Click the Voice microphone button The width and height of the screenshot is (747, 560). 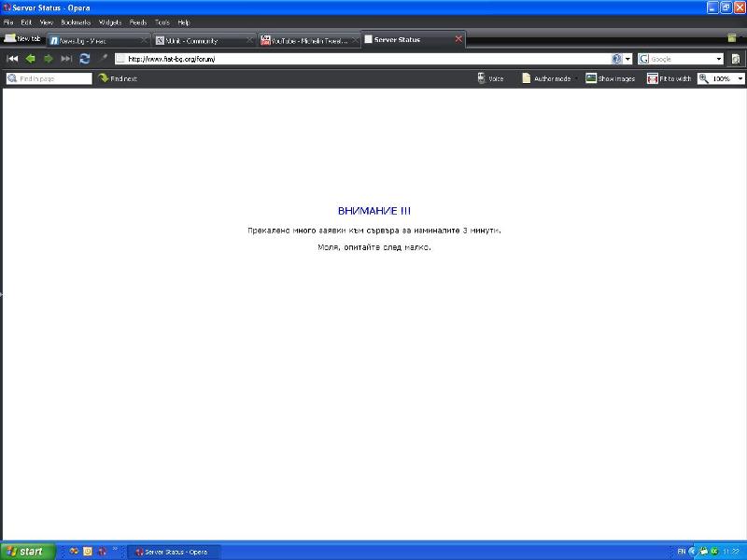tap(490, 78)
